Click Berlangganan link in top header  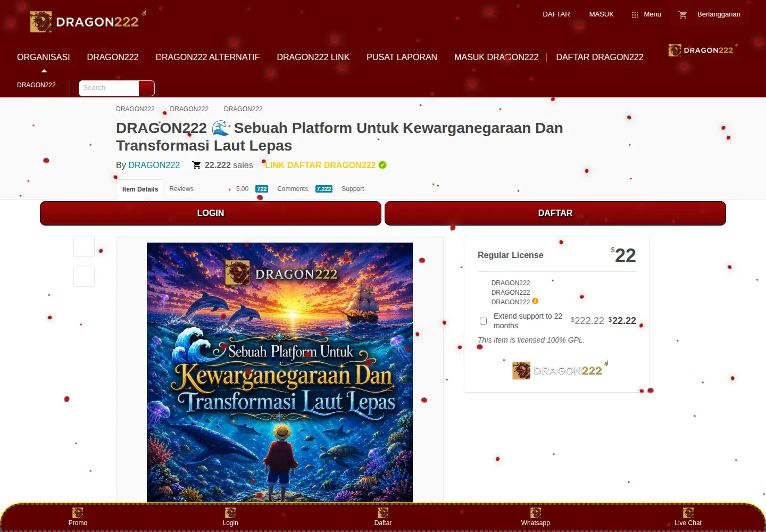[719, 14]
